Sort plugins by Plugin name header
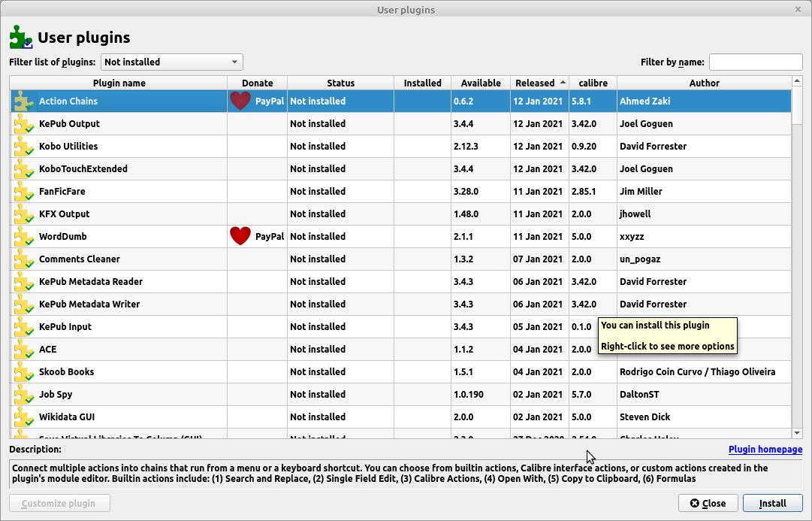 pos(119,83)
